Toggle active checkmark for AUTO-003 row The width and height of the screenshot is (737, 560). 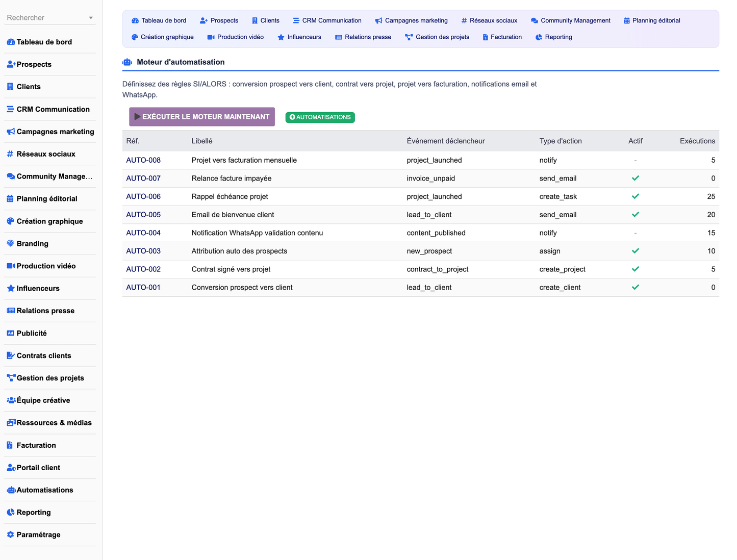(x=636, y=251)
